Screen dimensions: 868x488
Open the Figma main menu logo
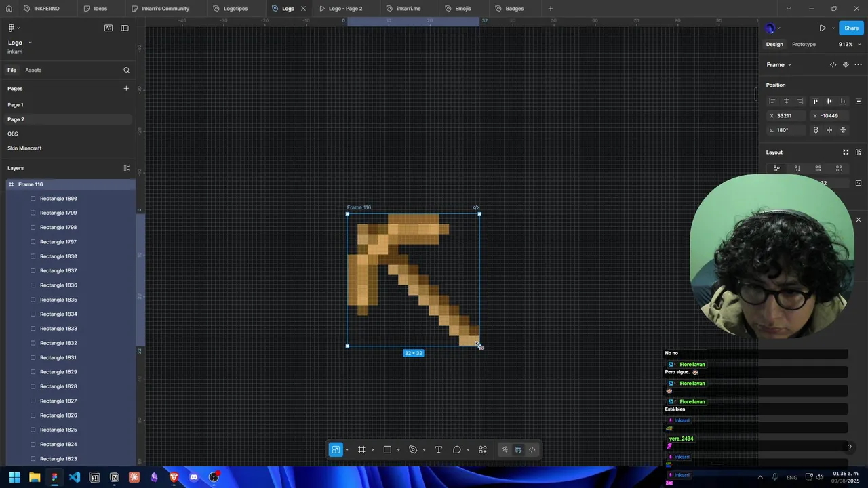coord(12,28)
